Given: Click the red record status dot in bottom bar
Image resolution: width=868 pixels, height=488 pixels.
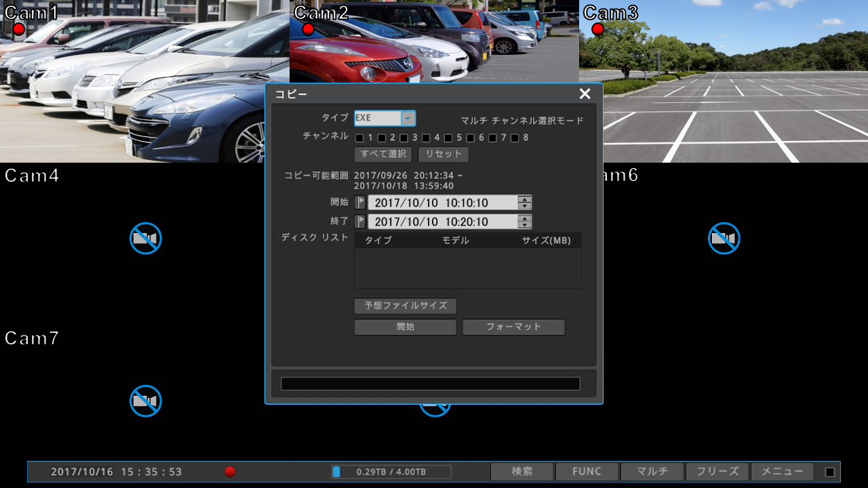Looking at the screenshot, I should [230, 472].
